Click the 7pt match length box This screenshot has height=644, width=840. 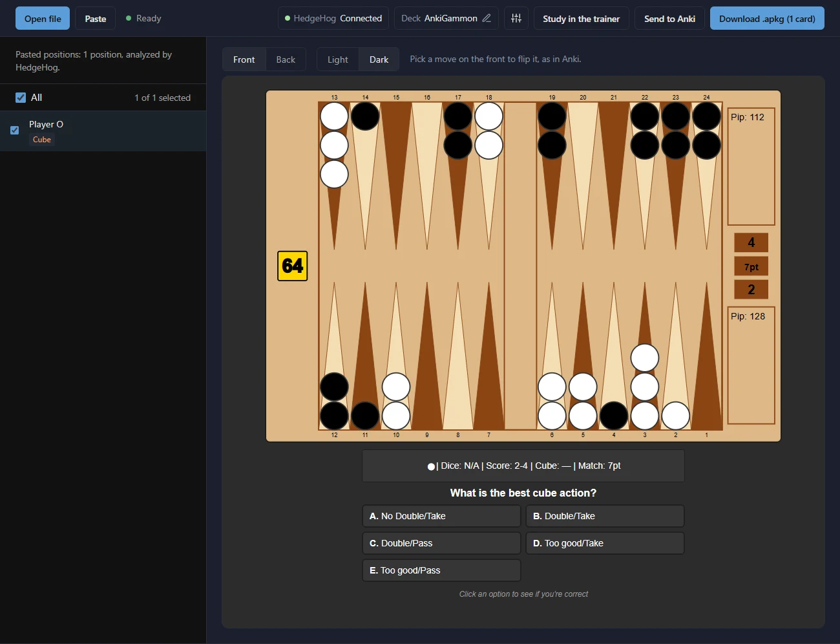coord(751,266)
